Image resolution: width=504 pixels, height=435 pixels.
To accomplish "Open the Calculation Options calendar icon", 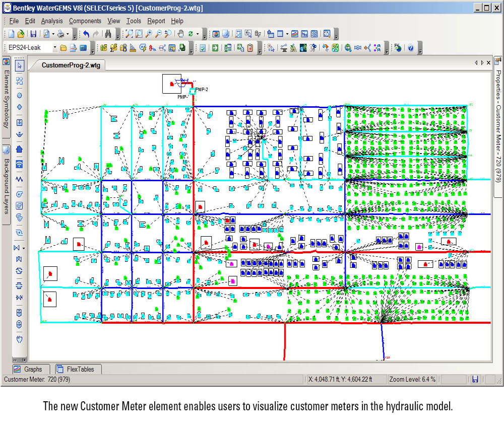I will [x=83, y=48].
